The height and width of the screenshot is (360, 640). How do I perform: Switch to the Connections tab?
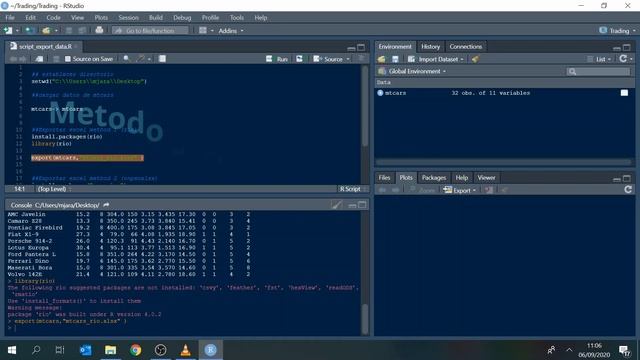(465, 47)
